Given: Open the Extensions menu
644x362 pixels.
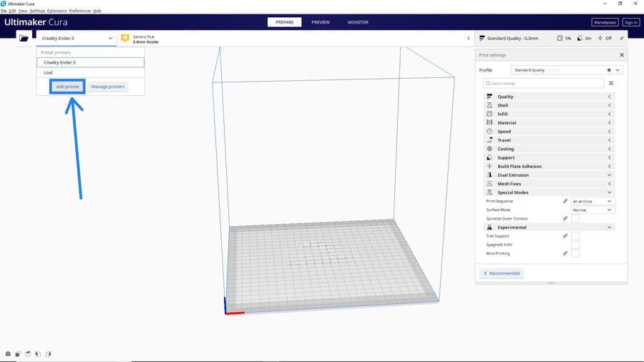Looking at the screenshot, I should tap(57, 11).
